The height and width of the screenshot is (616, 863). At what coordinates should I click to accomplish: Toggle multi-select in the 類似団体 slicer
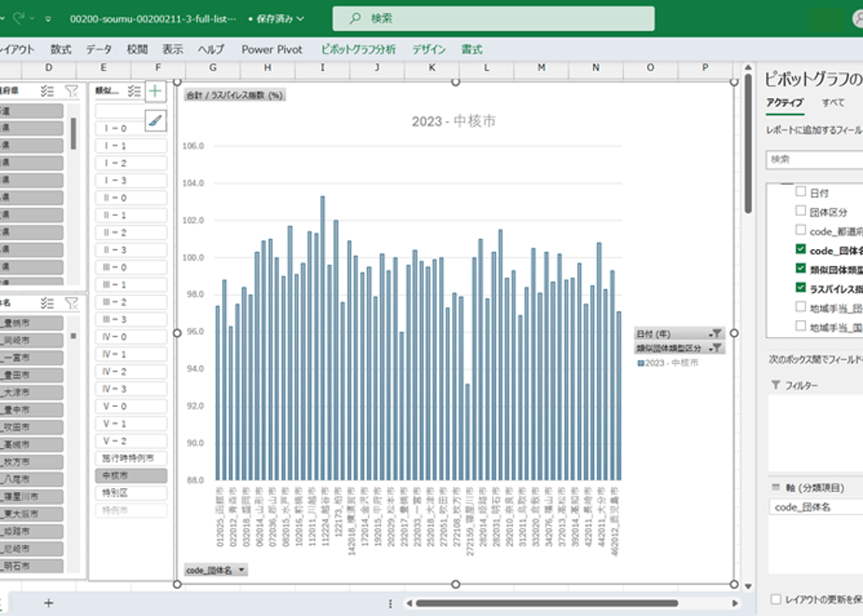(134, 91)
